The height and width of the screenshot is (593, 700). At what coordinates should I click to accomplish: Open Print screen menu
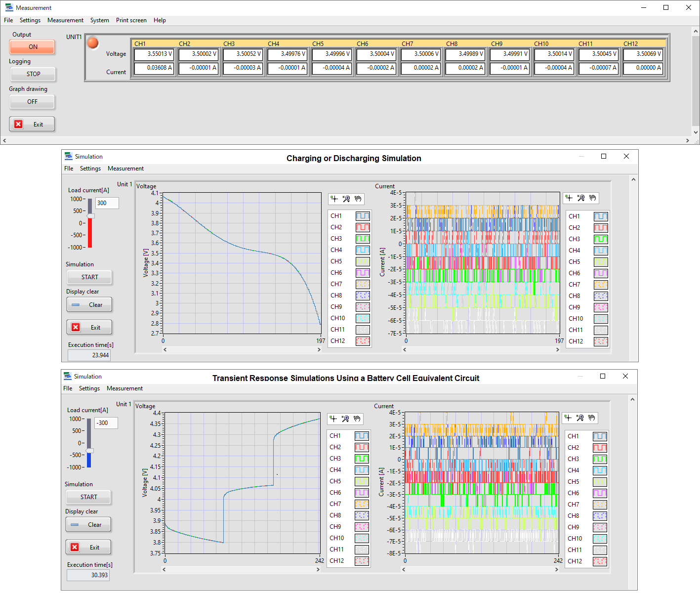[x=131, y=20]
